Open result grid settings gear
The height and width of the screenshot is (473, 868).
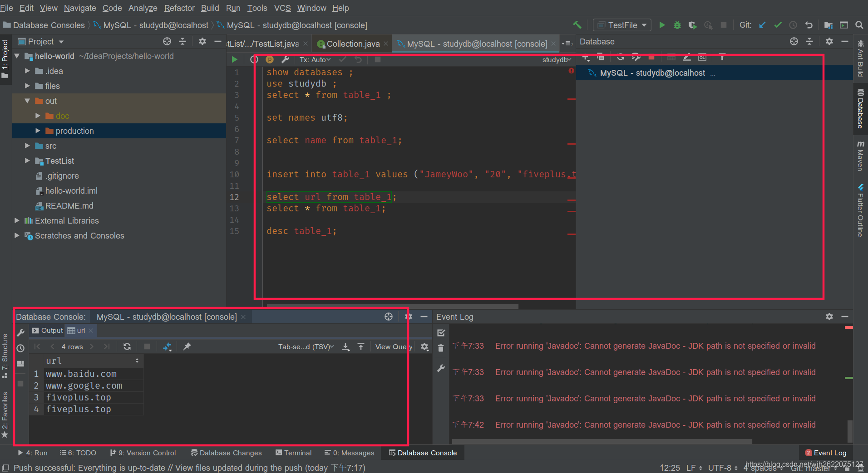[424, 346]
